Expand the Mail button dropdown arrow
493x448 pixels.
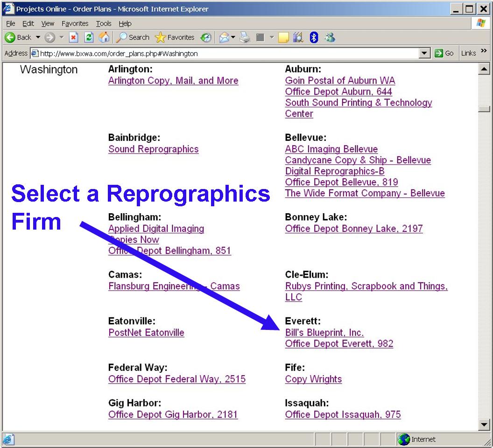pos(233,37)
